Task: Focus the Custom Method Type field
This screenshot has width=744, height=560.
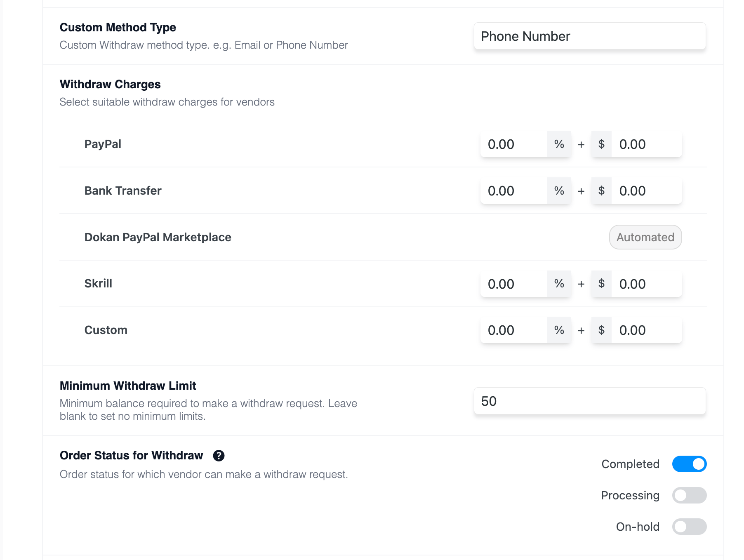Action: (590, 36)
